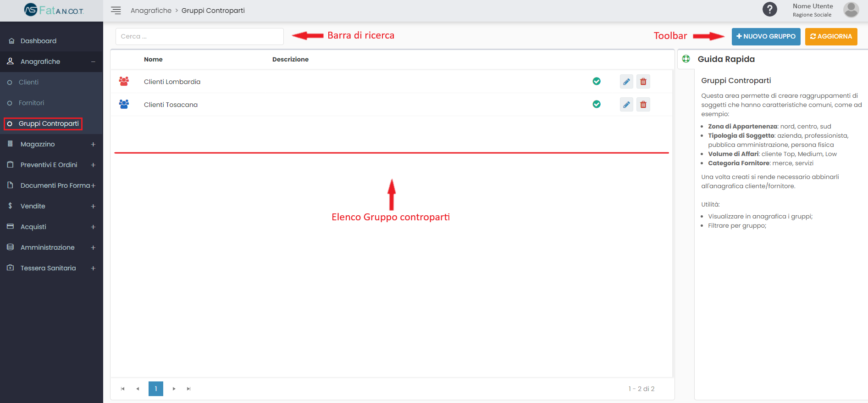Go to the last page arrow
The height and width of the screenshot is (403, 868).
coord(188,389)
